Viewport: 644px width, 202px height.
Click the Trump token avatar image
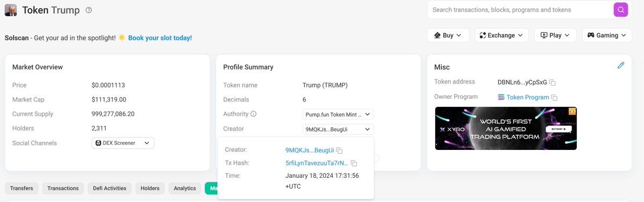[11, 10]
